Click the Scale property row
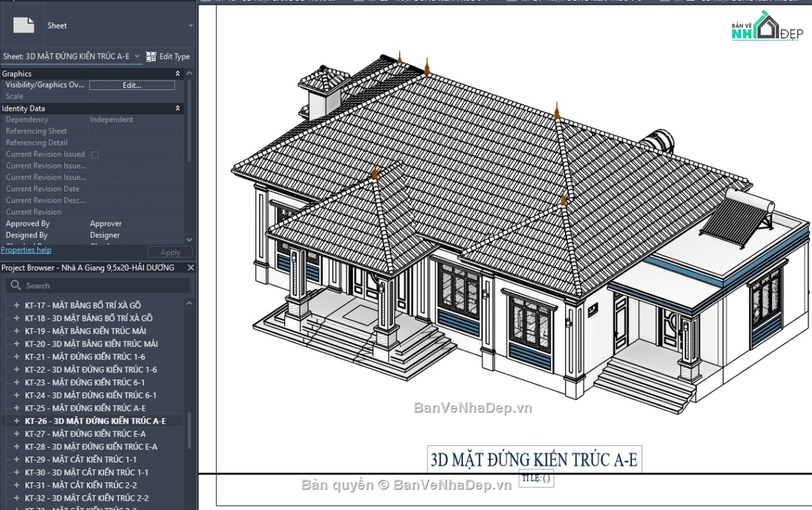The width and height of the screenshot is (812, 510). pos(92,97)
